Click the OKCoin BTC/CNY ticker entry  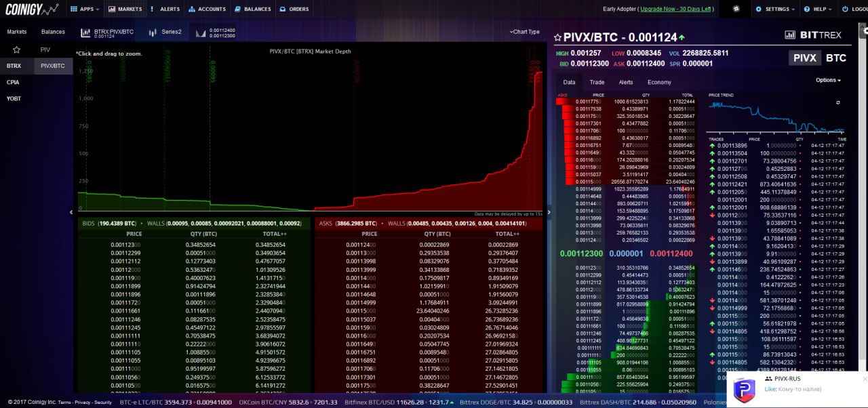coord(288,402)
